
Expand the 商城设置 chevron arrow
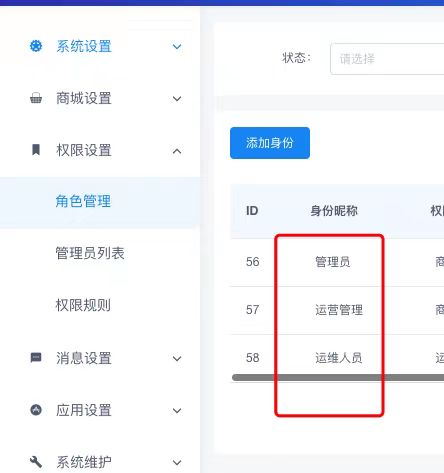pyautogui.click(x=177, y=99)
